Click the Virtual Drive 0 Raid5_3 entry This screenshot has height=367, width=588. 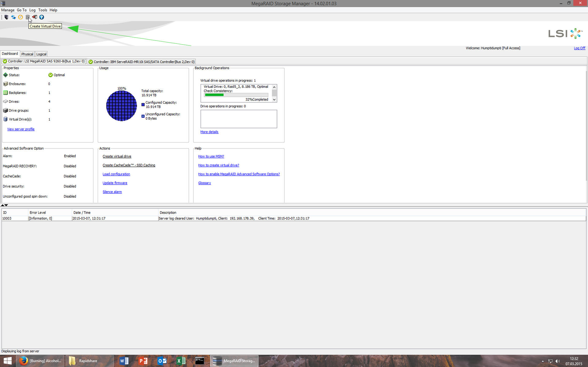tap(236, 87)
